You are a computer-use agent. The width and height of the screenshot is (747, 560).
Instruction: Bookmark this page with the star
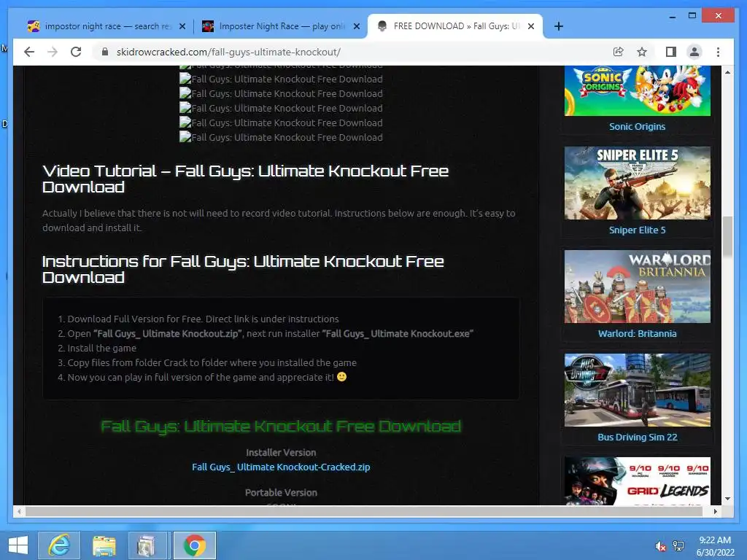[x=642, y=52]
